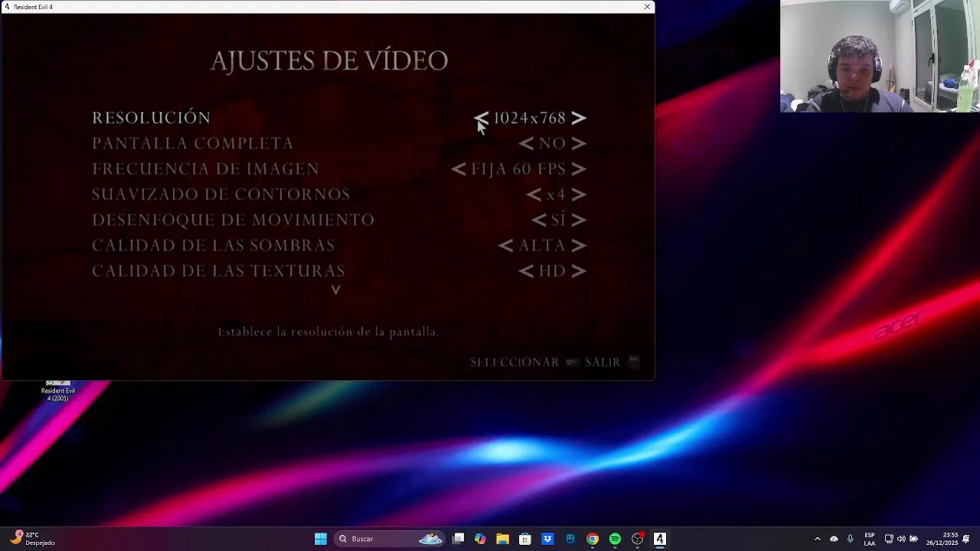This screenshot has height=551, width=980.
Task: Select the DESENFOQUE DE MOVIMIENTO menu row
Action: tap(339, 220)
